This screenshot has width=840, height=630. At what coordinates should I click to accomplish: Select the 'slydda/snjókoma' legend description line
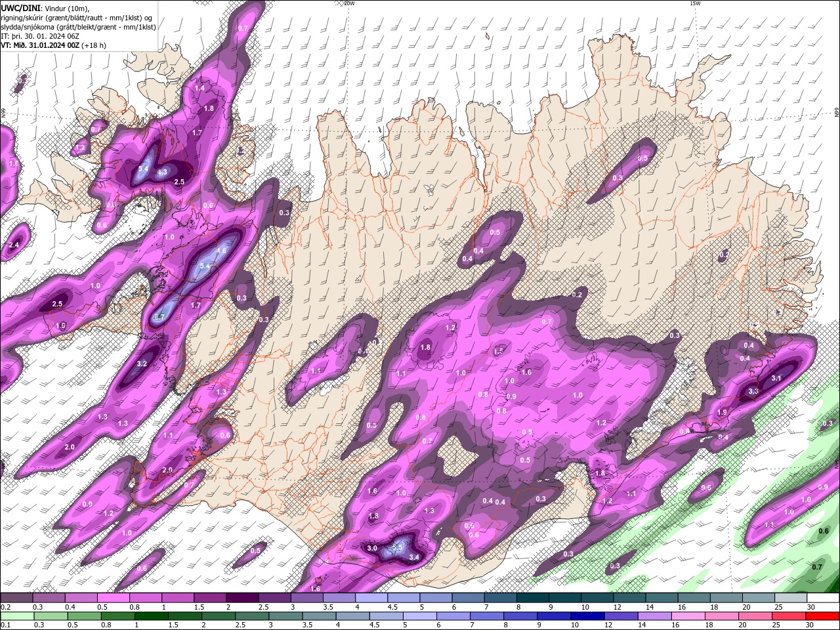78,27
